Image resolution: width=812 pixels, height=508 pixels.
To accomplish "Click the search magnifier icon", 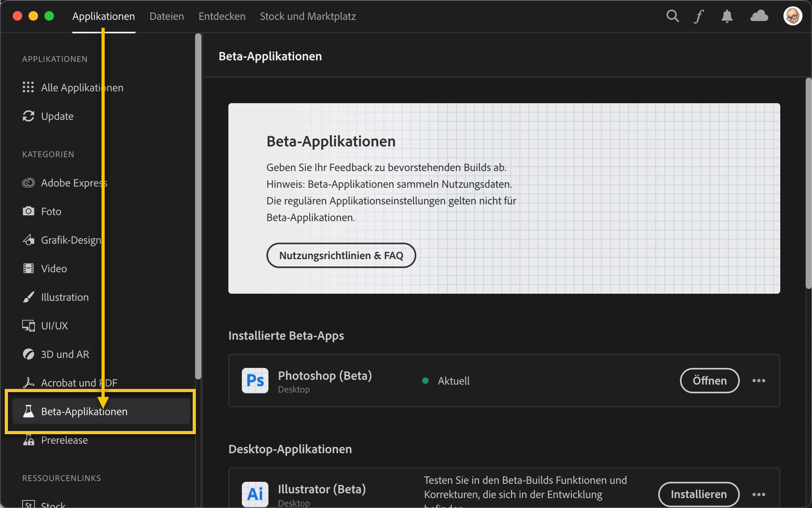I will [x=672, y=16].
